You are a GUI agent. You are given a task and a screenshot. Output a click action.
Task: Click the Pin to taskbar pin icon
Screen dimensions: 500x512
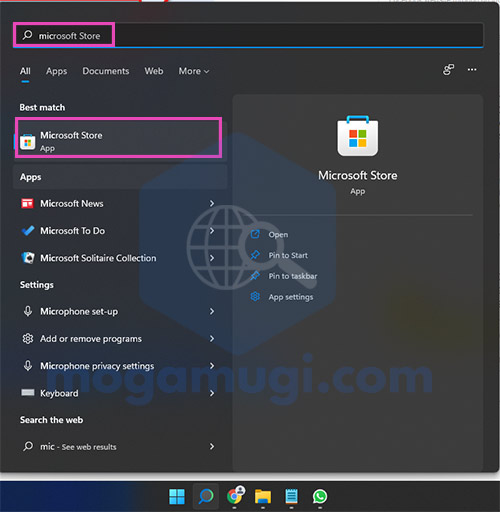(255, 276)
